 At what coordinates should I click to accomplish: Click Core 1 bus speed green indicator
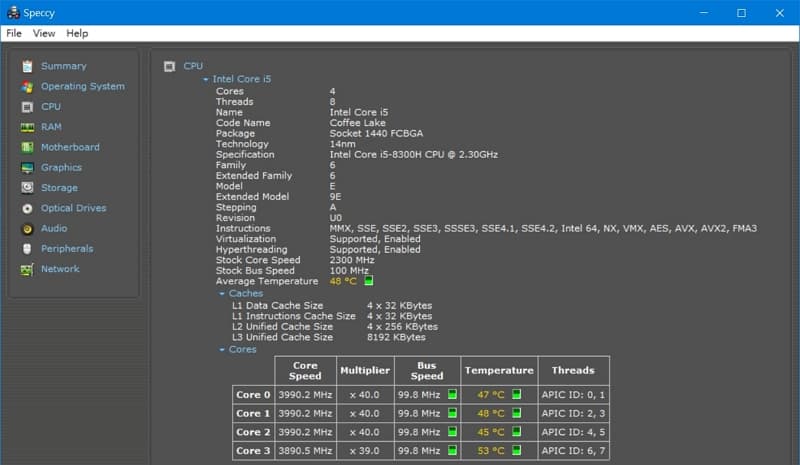point(452,413)
